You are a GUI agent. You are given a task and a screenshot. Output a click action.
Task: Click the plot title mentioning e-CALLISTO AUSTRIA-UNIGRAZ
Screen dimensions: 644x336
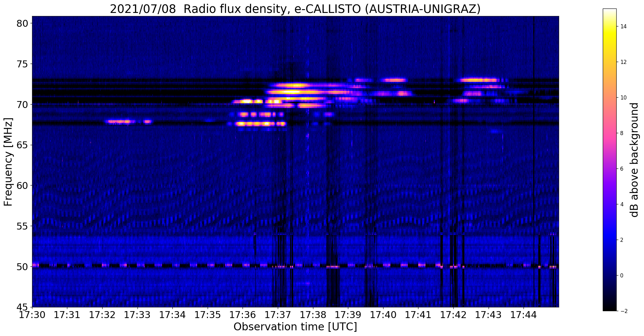pos(295,9)
